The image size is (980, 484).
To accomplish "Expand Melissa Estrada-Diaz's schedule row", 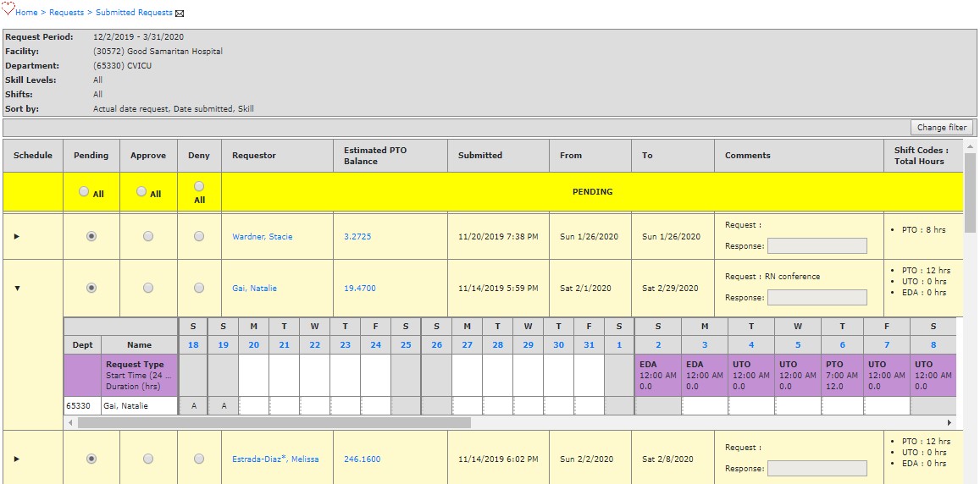I will point(17,459).
